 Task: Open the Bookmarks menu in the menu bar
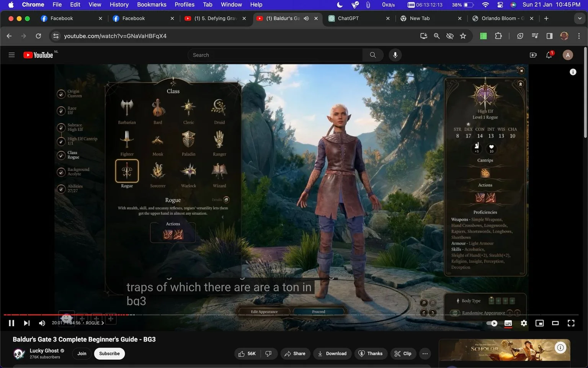pos(152,5)
